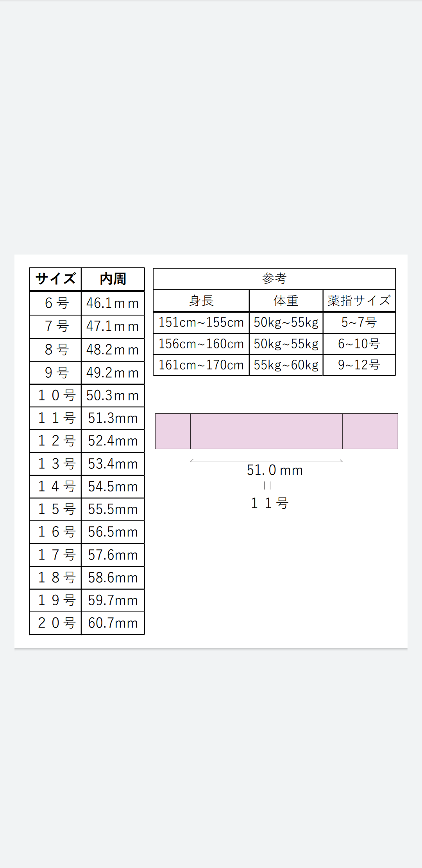422x868 pixels.
Task: Click the 60.7mm cell
Action: pos(113,623)
